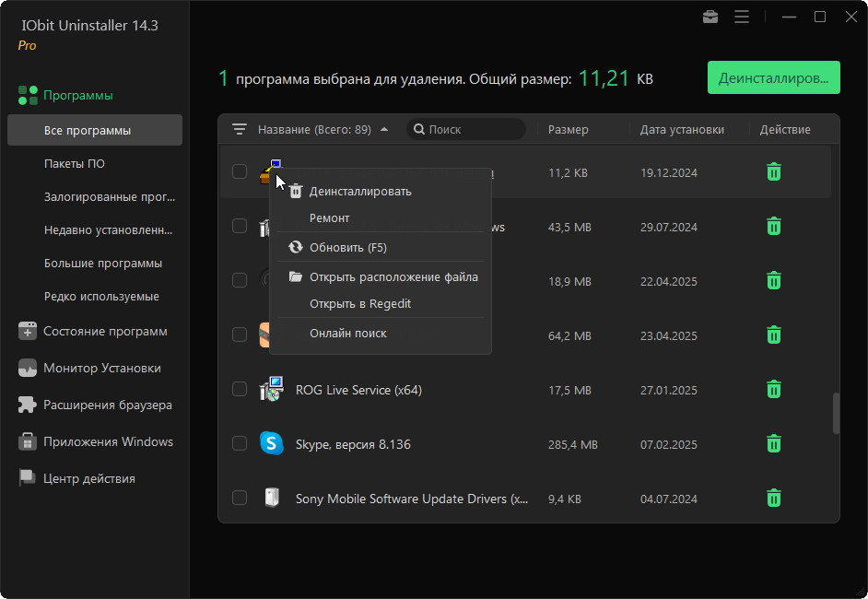Toggle the sort arrow next to Название

click(384, 130)
